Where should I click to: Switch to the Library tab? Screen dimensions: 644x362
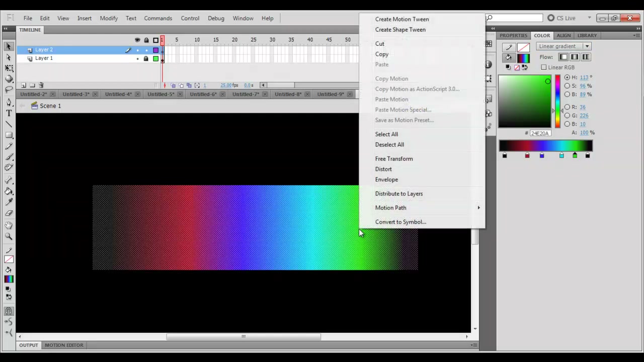587,36
